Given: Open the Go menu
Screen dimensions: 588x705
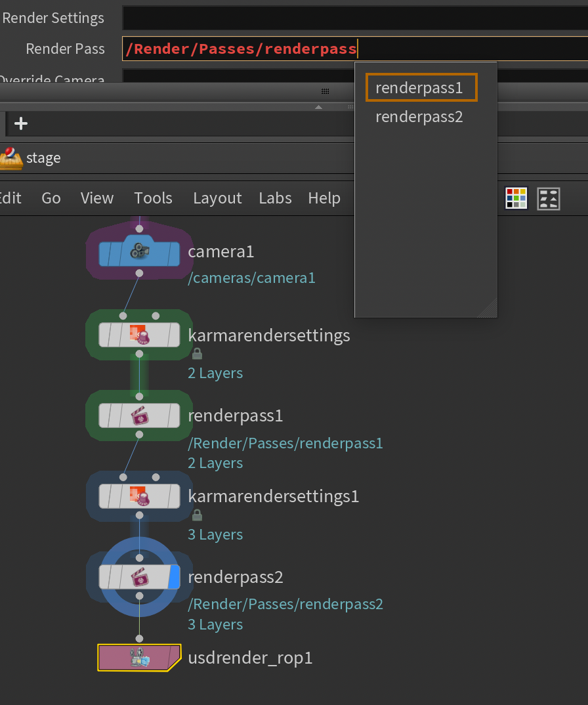Looking at the screenshot, I should [x=51, y=198].
